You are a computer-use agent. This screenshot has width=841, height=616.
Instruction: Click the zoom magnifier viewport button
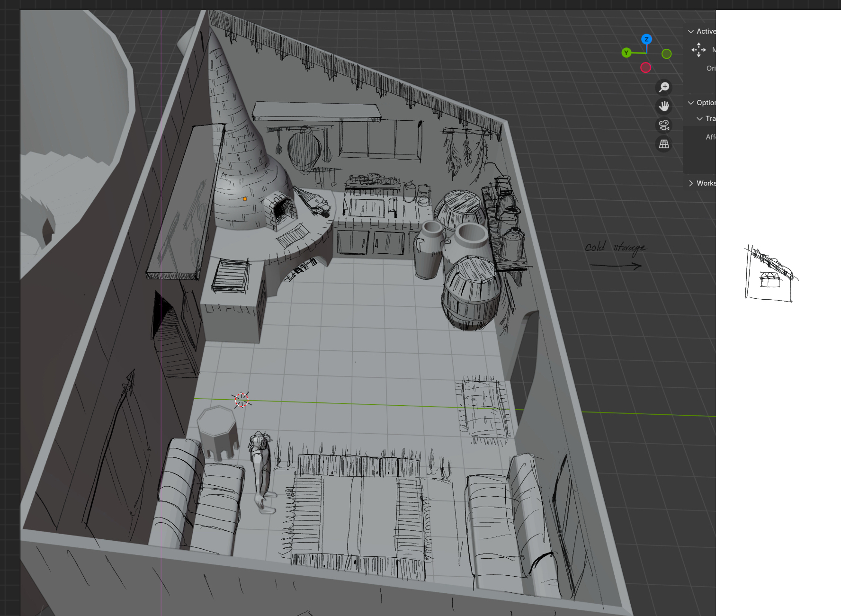pos(664,87)
